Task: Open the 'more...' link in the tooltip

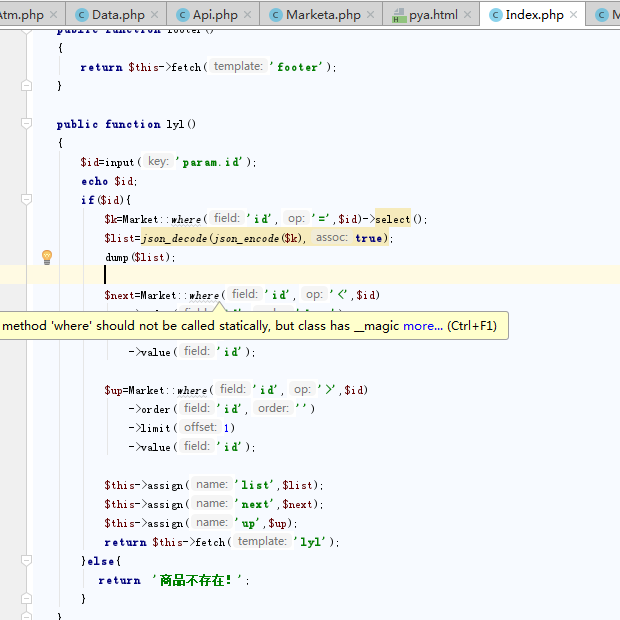Action: pos(423,326)
